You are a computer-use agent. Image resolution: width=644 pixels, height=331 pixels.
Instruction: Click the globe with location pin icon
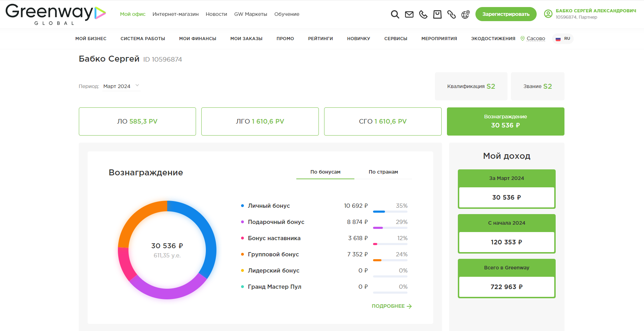(x=465, y=14)
